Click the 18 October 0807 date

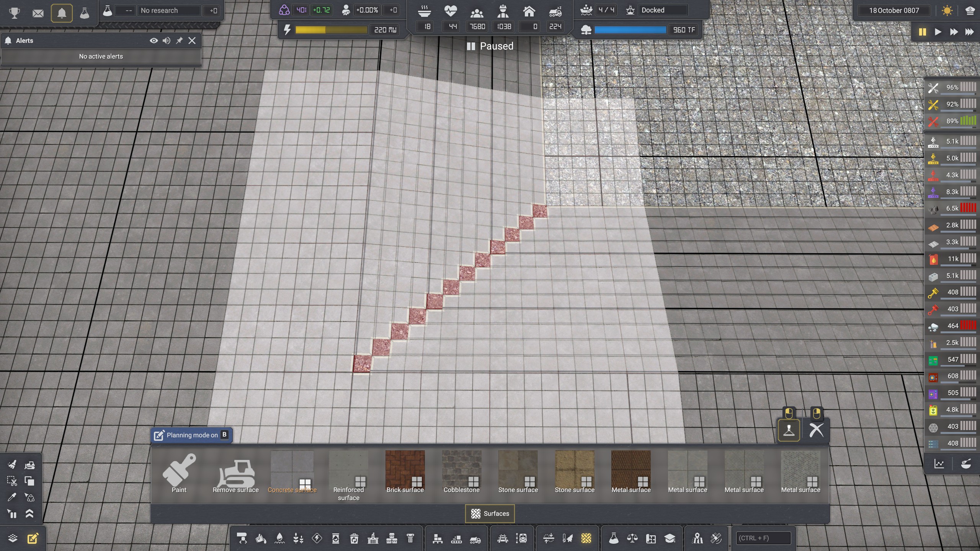click(x=894, y=10)
